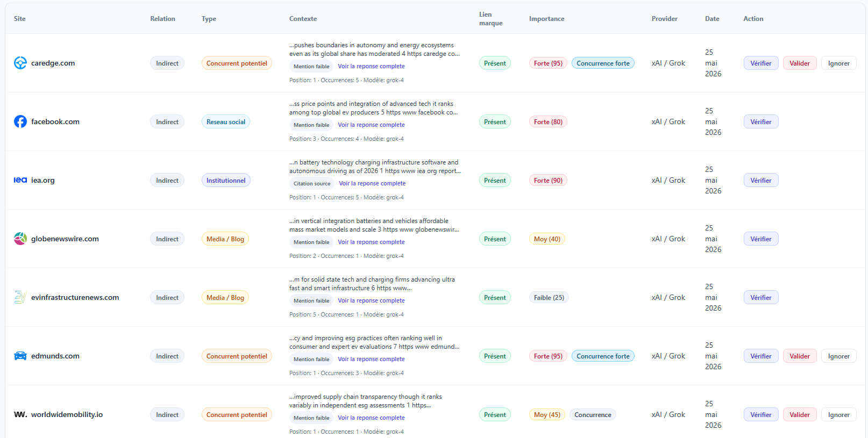Screen dimensions: 868x438
Task: Click the Site column header
Action: click(x=20, y=19)
